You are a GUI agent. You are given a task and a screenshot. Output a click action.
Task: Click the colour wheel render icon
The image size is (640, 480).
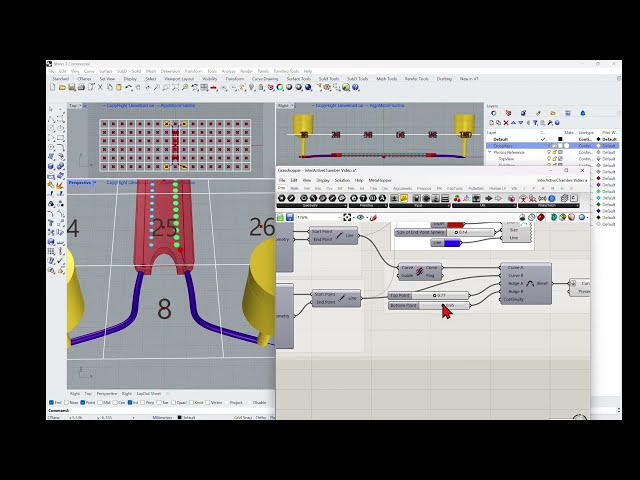(280, 87)
